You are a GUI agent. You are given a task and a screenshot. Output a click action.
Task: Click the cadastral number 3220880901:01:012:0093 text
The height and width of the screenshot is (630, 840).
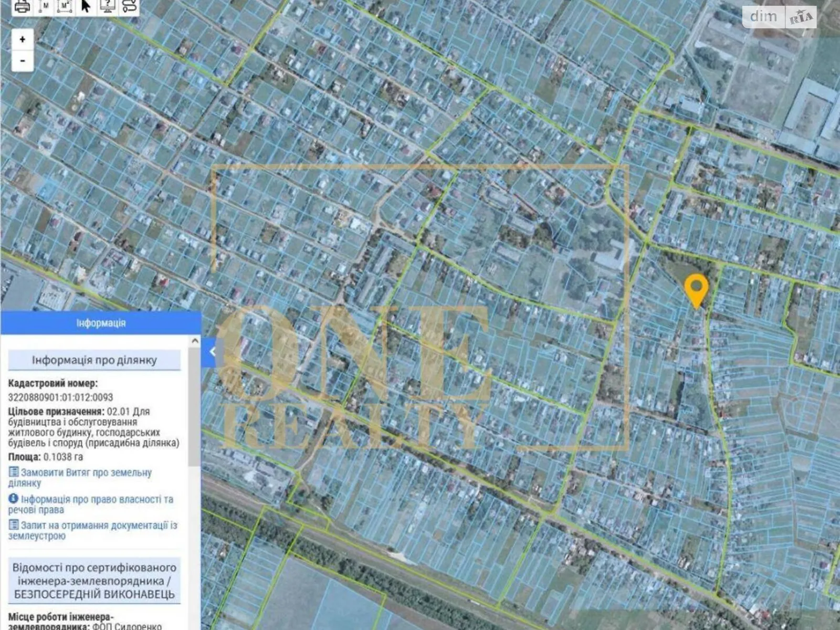(x=60, y=397)
